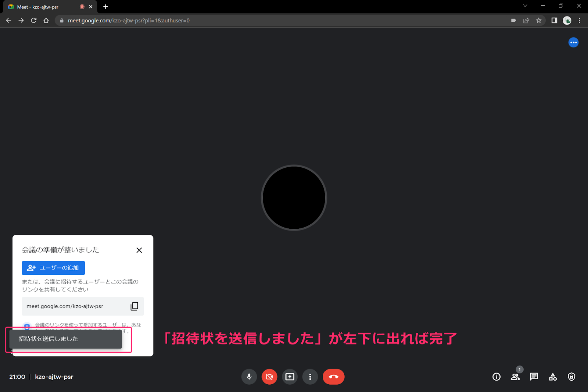Click the 招待状を送信しました notification
588x392 pixels.
[65, 339]
